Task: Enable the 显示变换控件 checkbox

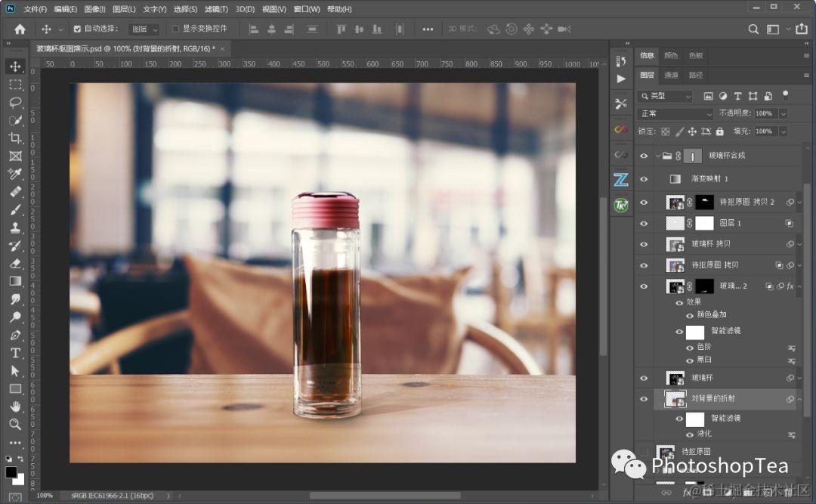Action: (176, 29)
